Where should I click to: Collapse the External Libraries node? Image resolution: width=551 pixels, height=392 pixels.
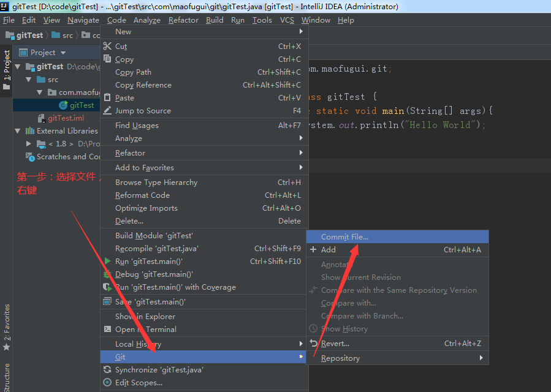pos(18,130)
